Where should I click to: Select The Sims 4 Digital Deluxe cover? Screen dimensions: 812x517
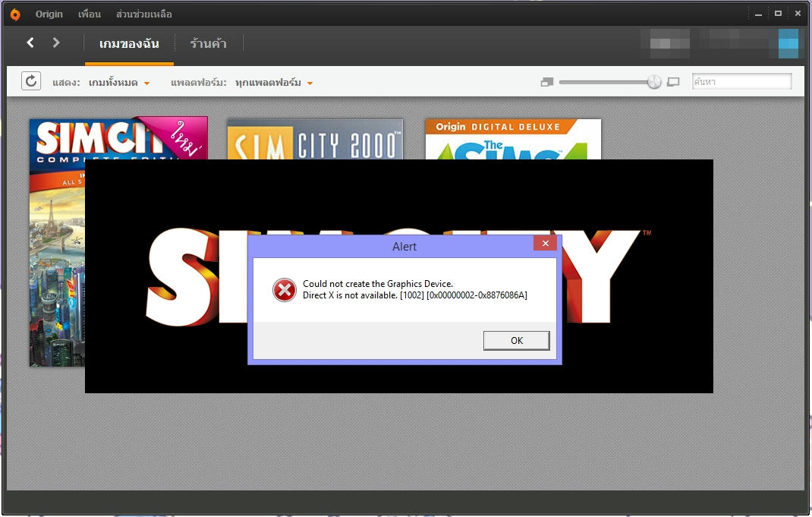(x=513, y=139)
